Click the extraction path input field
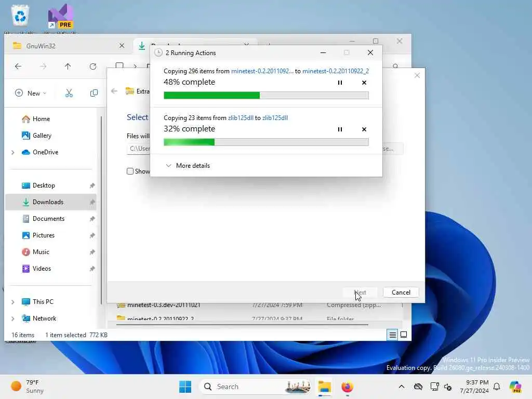Viewport: 532px width, 399px height. tap(138, 149)
